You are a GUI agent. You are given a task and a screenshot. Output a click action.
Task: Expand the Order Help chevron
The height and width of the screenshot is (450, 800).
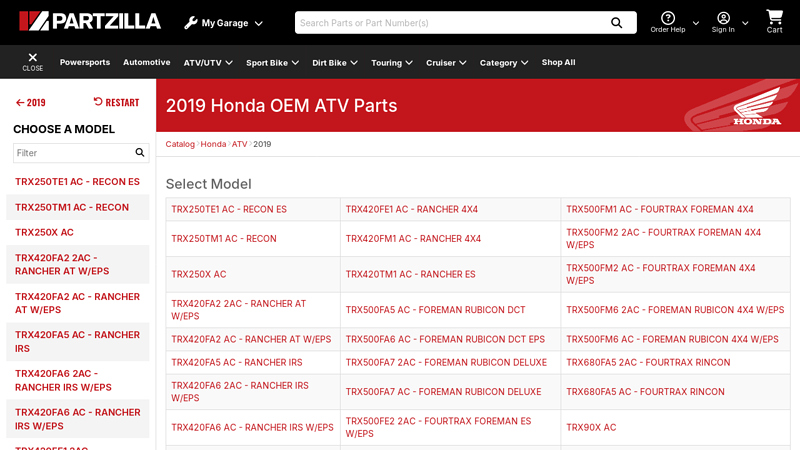[695, 23]
